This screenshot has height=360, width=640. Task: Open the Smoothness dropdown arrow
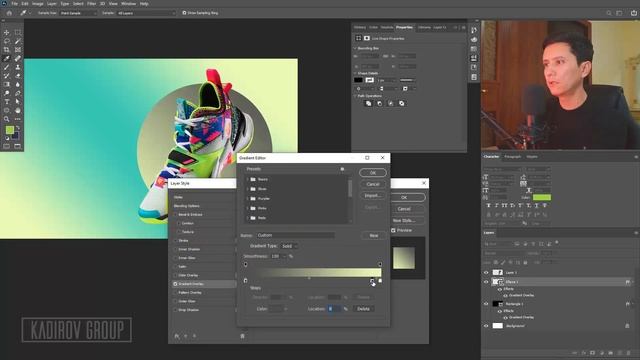click(284, 256)
